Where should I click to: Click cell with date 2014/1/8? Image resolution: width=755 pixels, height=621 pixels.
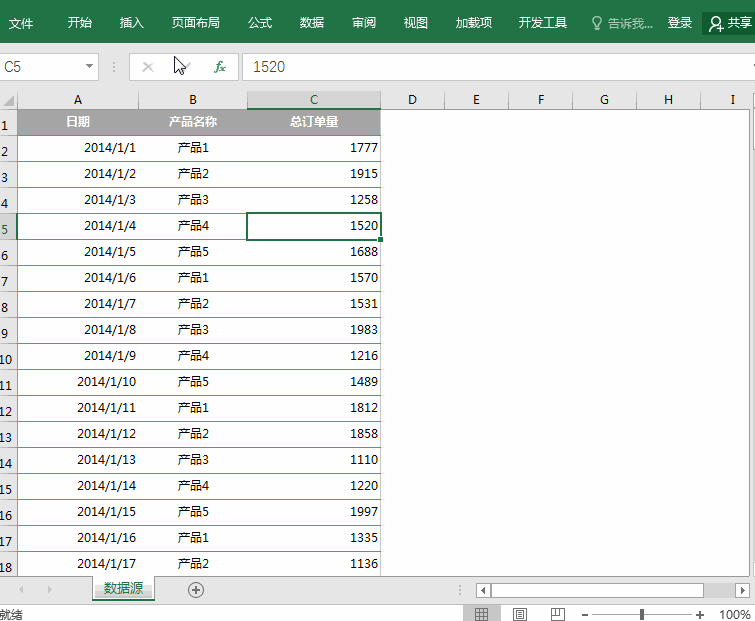click(78, 330)
